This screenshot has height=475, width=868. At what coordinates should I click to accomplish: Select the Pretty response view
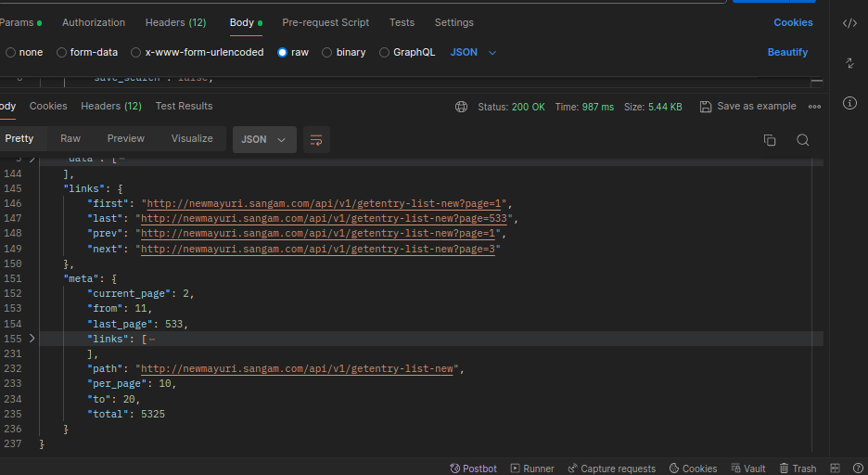tap(19, 139)
